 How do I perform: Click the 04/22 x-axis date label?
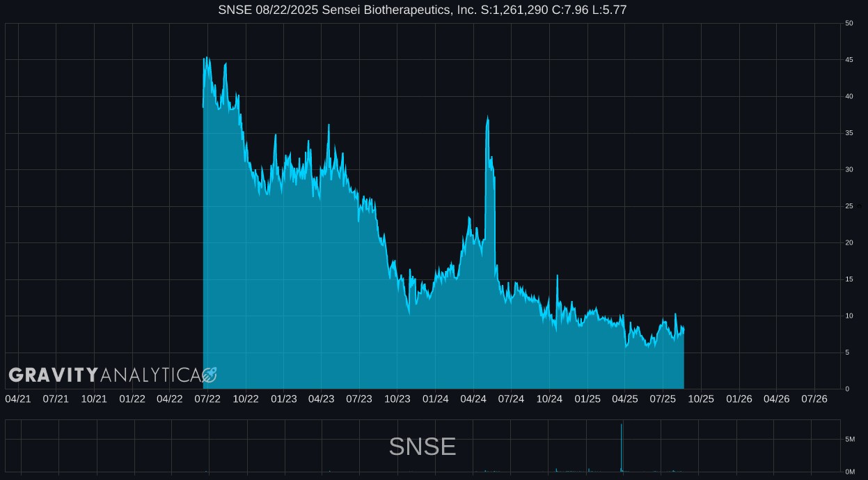pyautogui.click(x=170, y=399)
